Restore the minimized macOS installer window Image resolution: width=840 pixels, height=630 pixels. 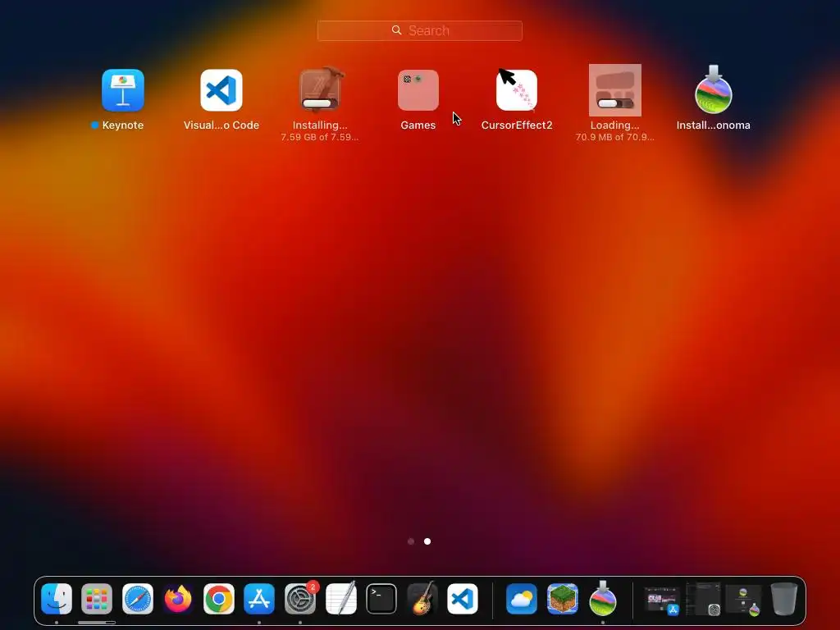(743, 600)
